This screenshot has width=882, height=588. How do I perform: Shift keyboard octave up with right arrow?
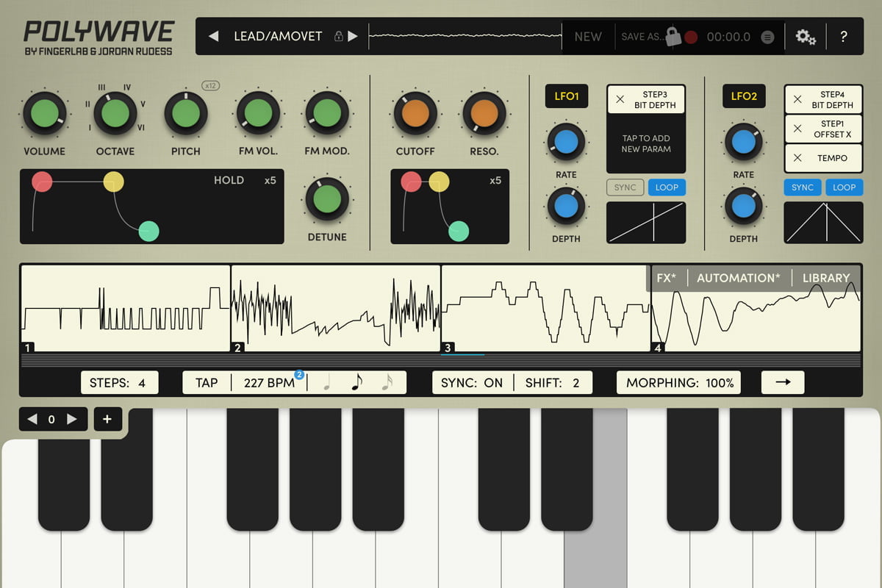click(71, 419)
